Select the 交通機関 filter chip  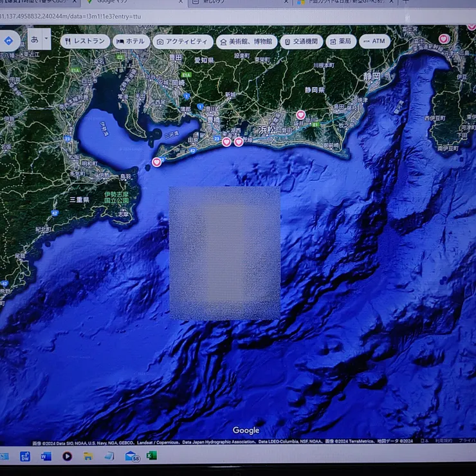[x=301, y=42]
